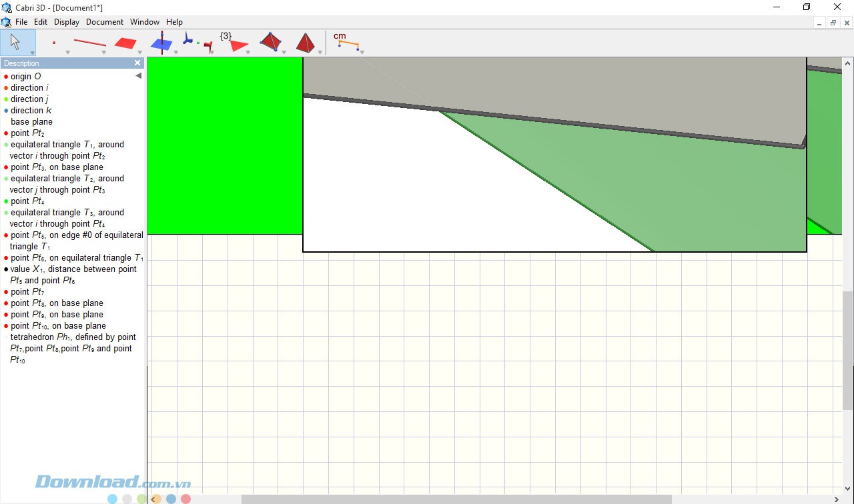Image resolution: width=854 pixels, height=504 pixels.
Task: Select the Point tool in toolbar
Action: [x=54, y=43]
